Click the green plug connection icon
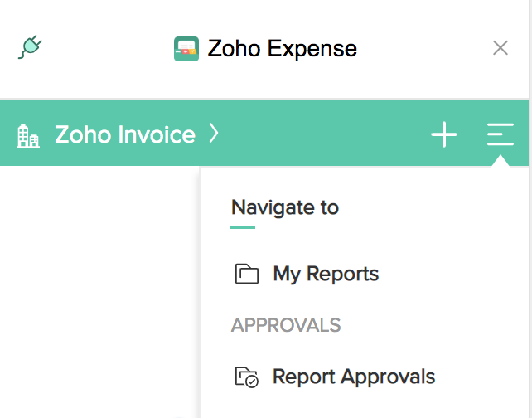Image resolution: width=532 pixels, height=418 pixels. (x=30, y=47)
